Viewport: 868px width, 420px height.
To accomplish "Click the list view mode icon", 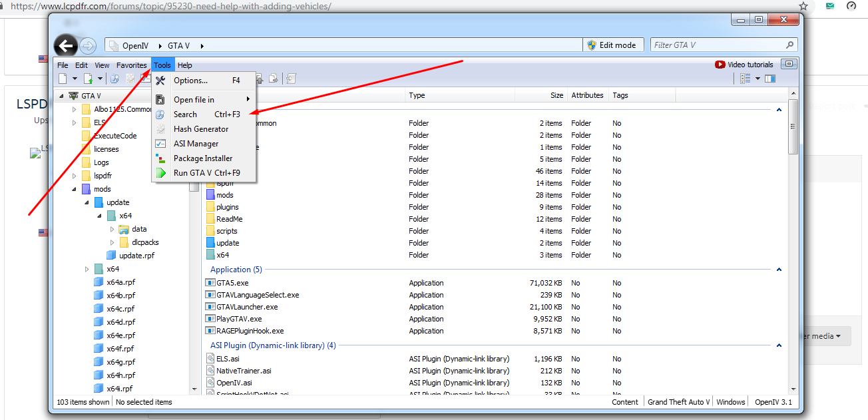I will coord(746,79).
